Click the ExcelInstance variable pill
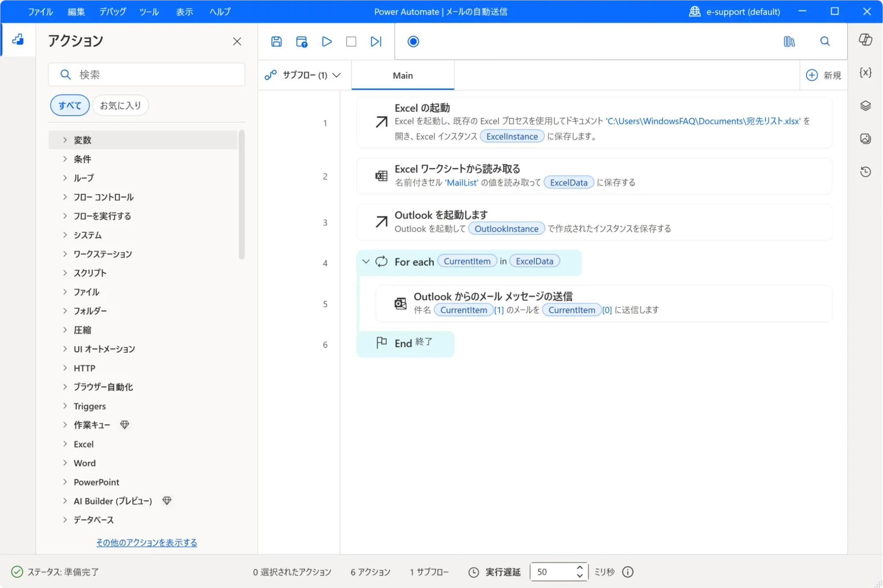 [x=512, y=136]
